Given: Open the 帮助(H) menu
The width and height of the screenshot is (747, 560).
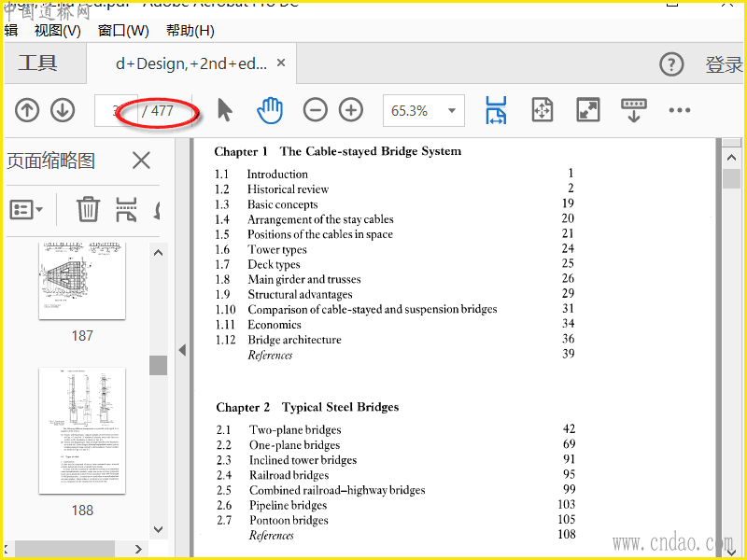Looking at the screenshot, I should point(190,31).
